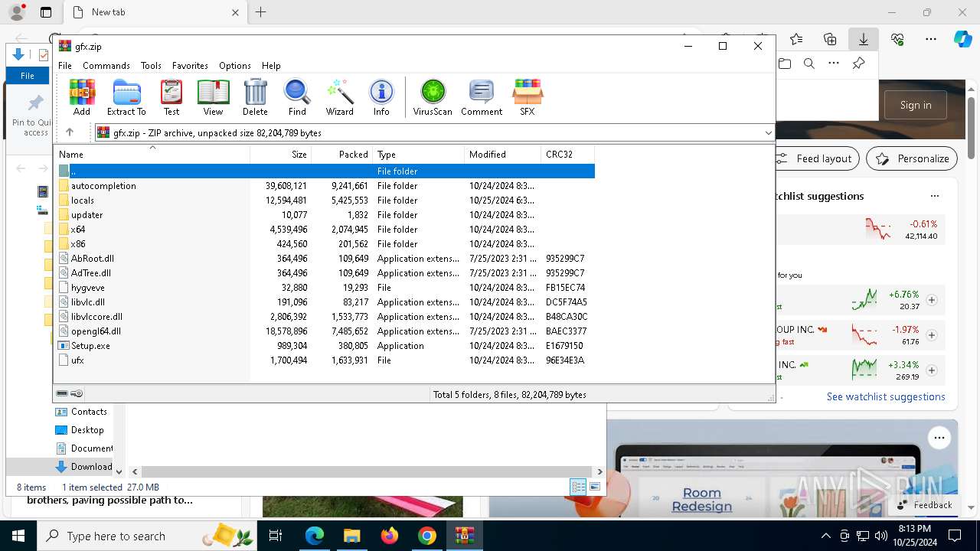This screenshot has width=980, height=551.
Task: Run the Test archive tool
Action: coord(171,97)
